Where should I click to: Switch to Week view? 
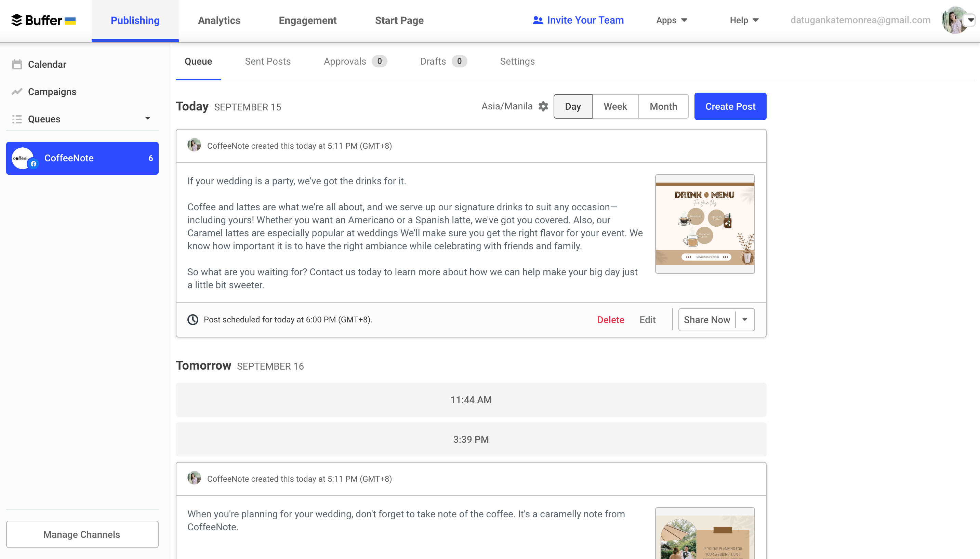(x=615, y=106)
